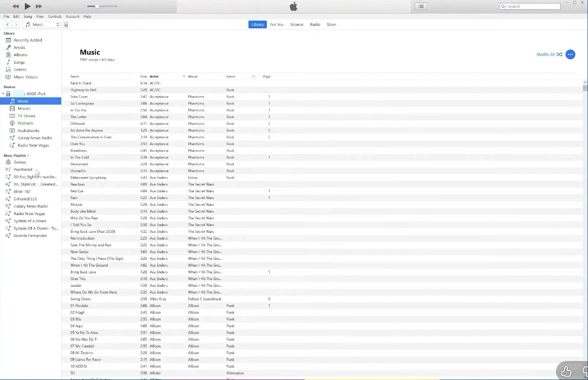
Task: Click the vertical scrollbar thumb
Action: coord(585,88)
